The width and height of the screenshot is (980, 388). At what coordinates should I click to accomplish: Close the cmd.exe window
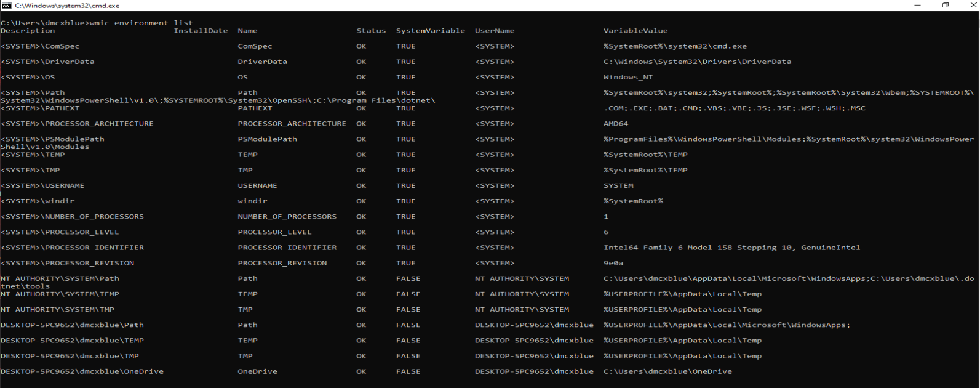(x=972, y=6)
